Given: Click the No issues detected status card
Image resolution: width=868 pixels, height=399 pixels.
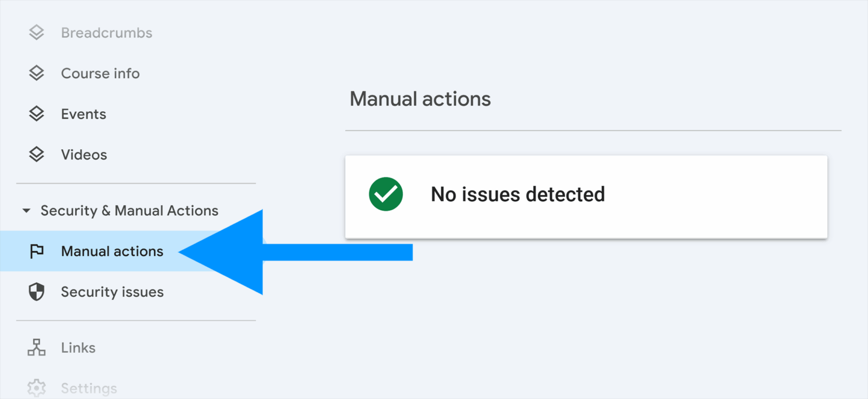Looking at the screenshot, I should [x=585, y=196].
